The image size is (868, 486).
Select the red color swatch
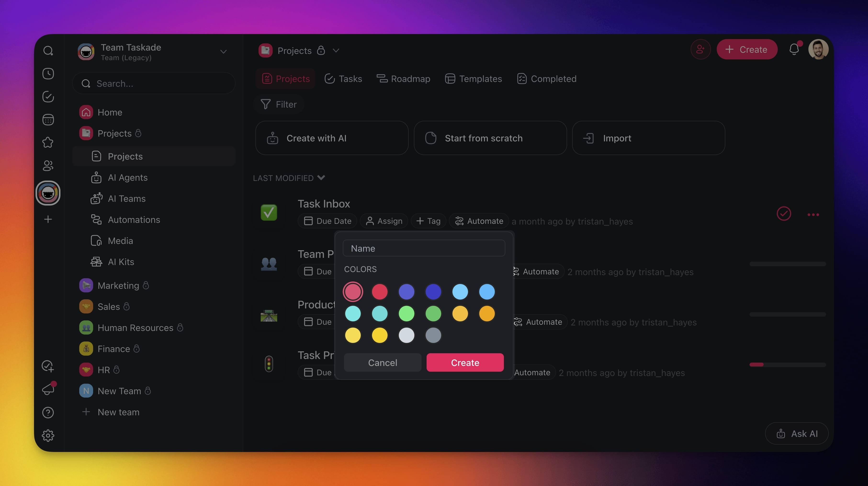(x=379, y=292)
